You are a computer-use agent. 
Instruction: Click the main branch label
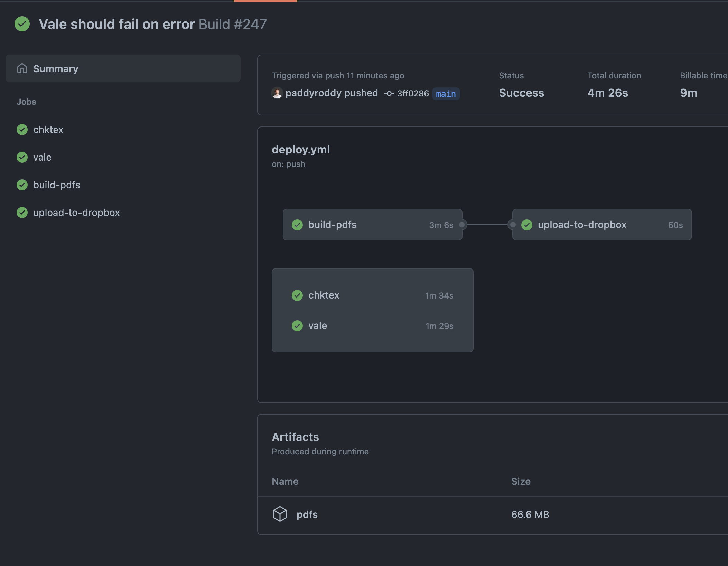445,94
